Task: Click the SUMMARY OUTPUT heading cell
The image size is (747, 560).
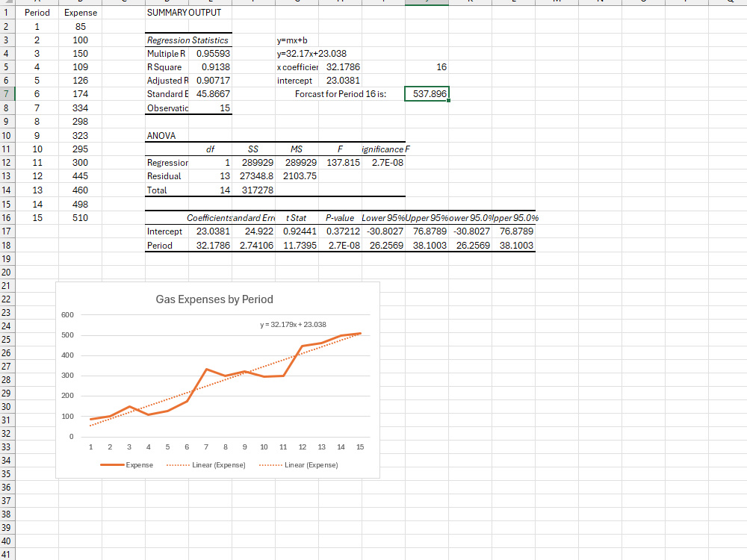Action: coord(184,13)
